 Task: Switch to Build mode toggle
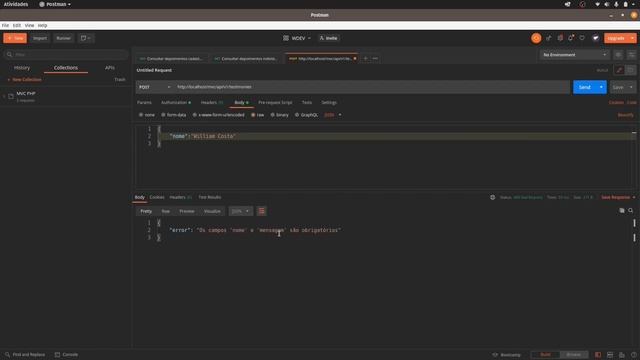(545, 355)
